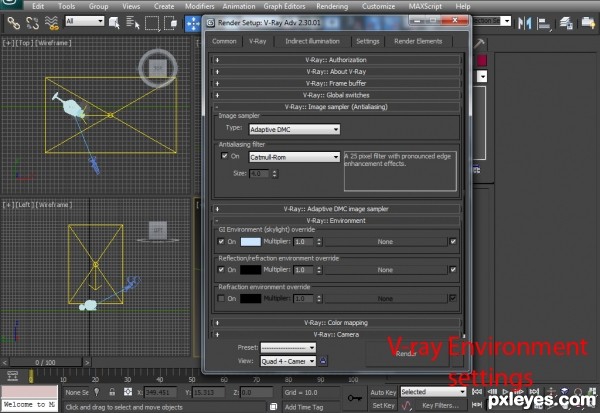Image resolution: width=600 pixels, height=413 pixels.
Task: Click the Align tool icon
Action: coord(543,23)
